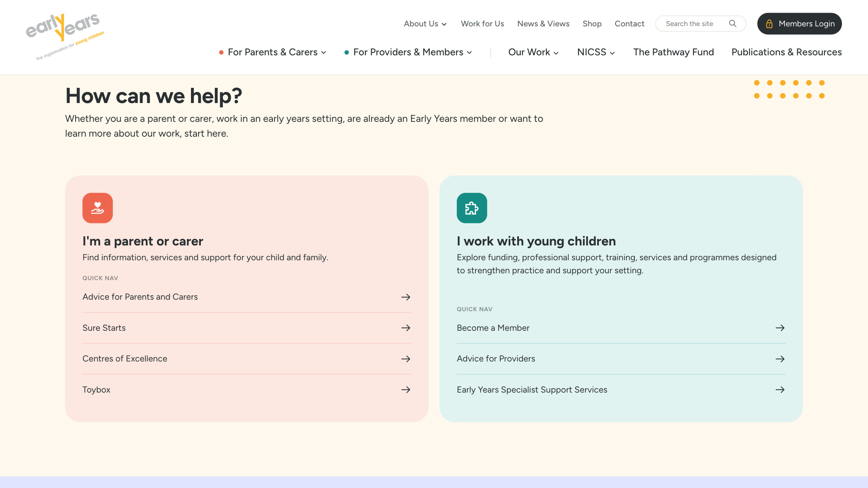868x488 pixels.
Task: Open Publications & Resources
Action: (787, 52)
